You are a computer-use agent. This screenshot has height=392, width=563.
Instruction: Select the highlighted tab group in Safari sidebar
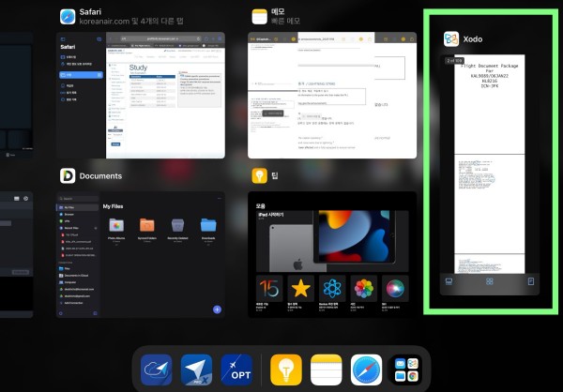81,75
